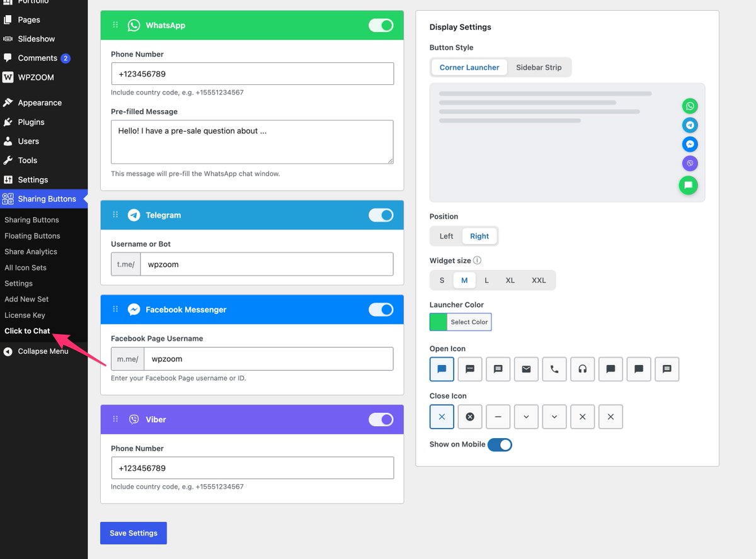Click the Plugins plug icon
756x559 pixels.
coord(8,122)
